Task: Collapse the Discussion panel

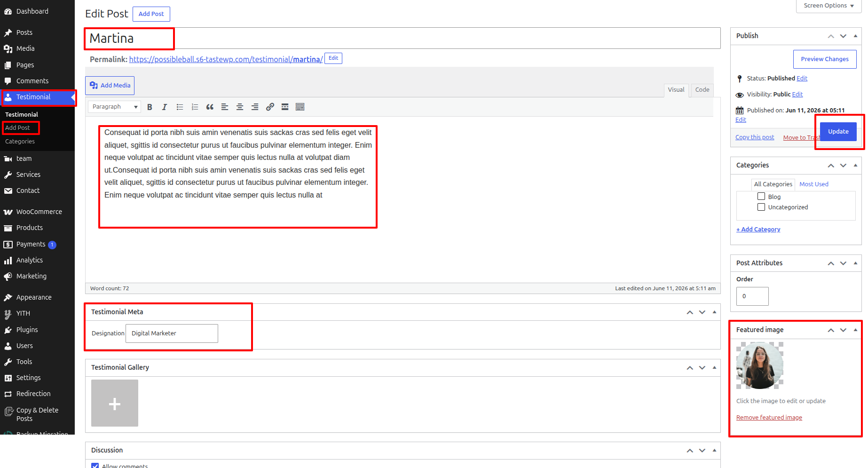Action: coord(714,450)
